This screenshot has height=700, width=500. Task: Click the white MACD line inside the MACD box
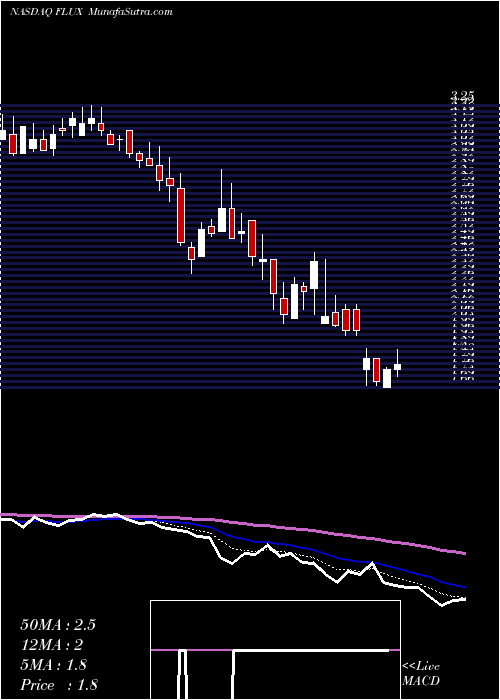(312, 650)
